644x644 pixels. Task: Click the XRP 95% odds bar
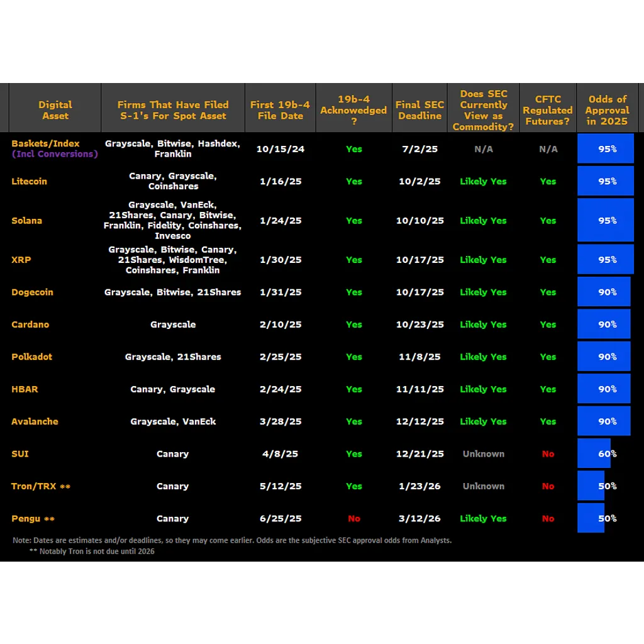606,259
